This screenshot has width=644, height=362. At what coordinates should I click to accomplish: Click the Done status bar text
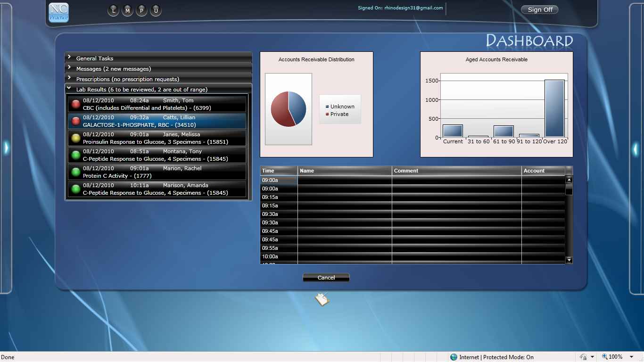pos(8,357)
